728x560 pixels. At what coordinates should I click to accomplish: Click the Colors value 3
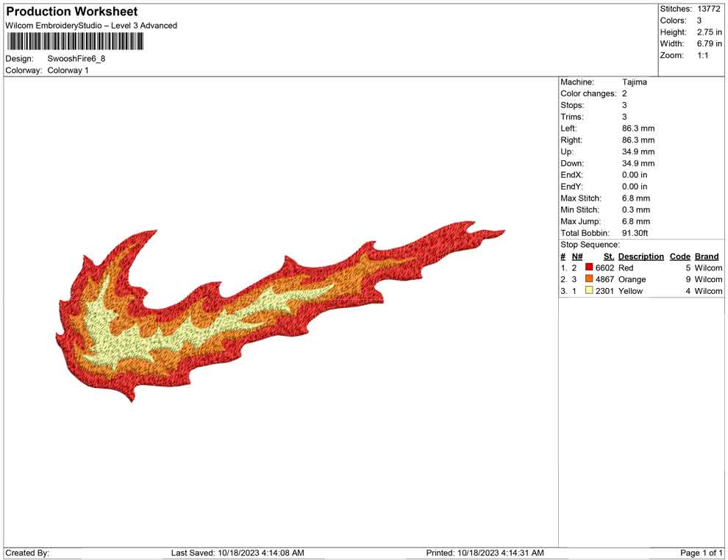pyautogui.click(x=699, y=21)
